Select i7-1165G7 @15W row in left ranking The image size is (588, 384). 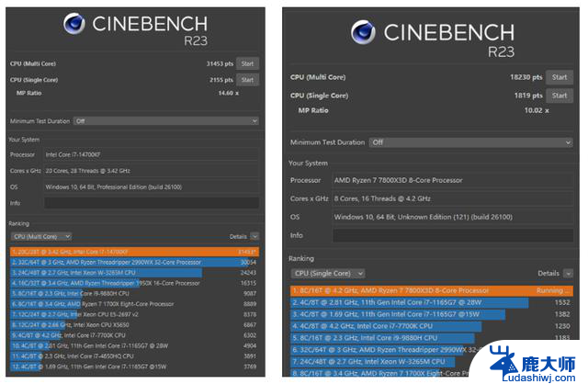point(135,367)
